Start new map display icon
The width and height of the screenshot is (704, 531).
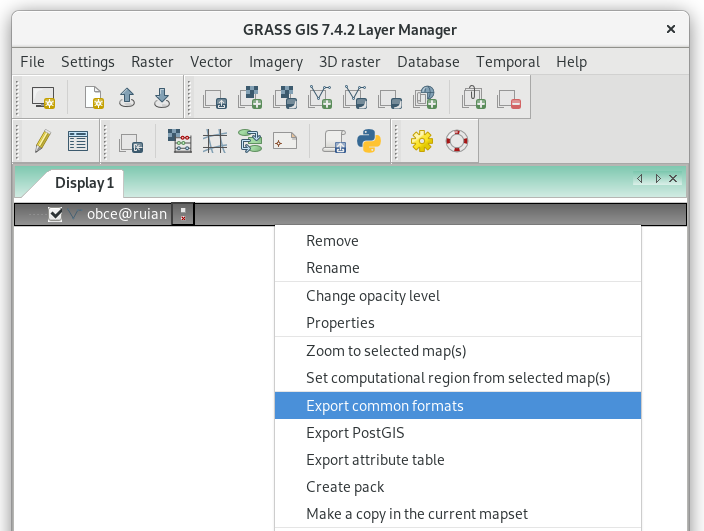click(43, 97)
